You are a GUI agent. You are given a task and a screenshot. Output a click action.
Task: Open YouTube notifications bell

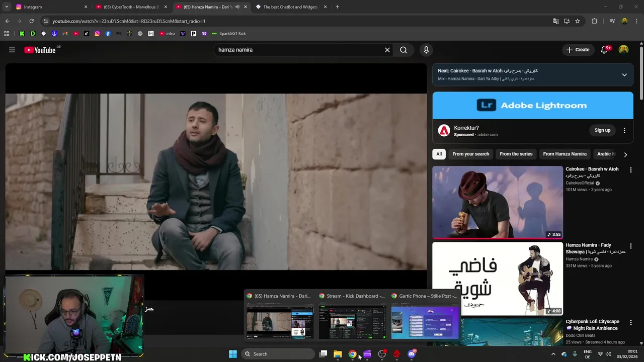pyautogui.click(x=605, y=50)
